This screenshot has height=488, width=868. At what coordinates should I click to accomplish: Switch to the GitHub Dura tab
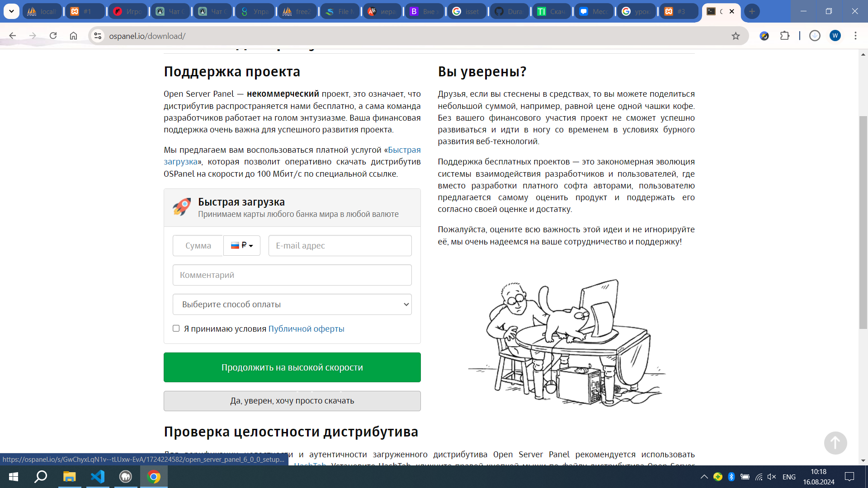[x=509, y=12]
